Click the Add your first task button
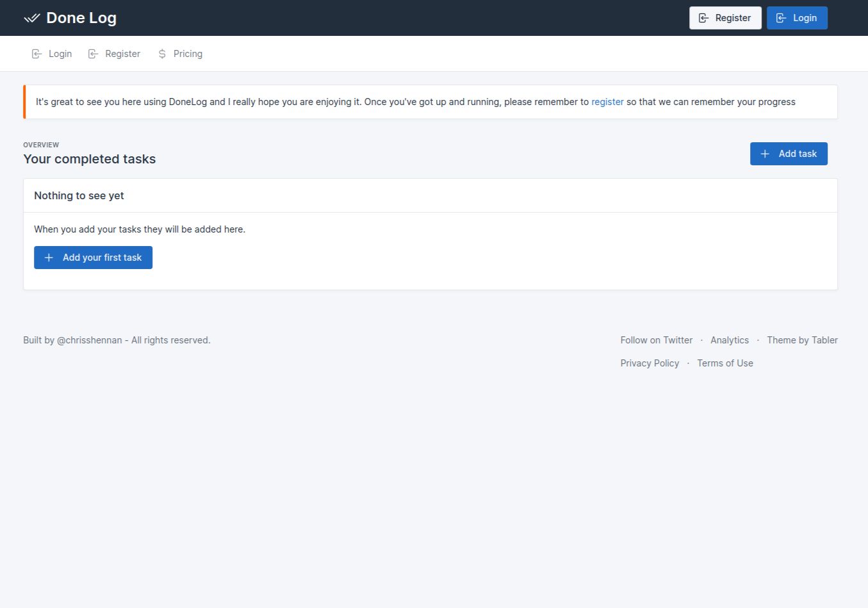 [x=93, y=257]
